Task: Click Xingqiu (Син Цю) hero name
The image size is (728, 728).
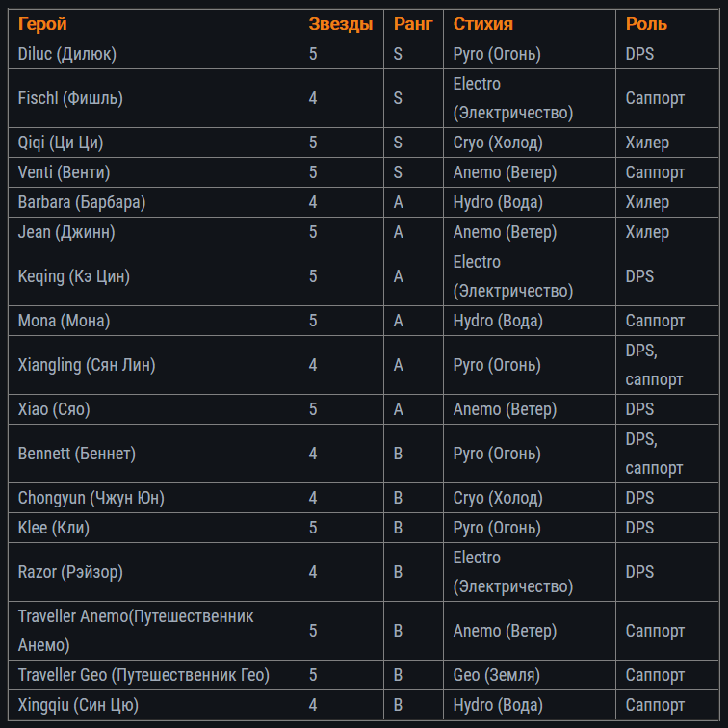Action: pos(78,705)
